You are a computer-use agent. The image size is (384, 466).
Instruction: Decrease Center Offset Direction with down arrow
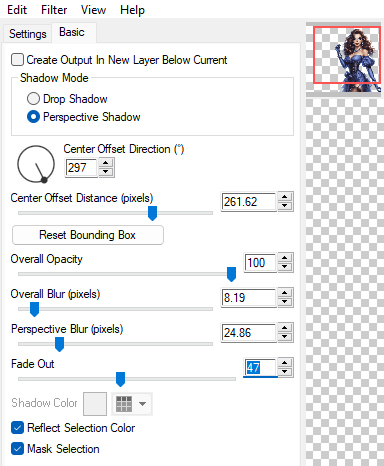click(x=106, y=171)
